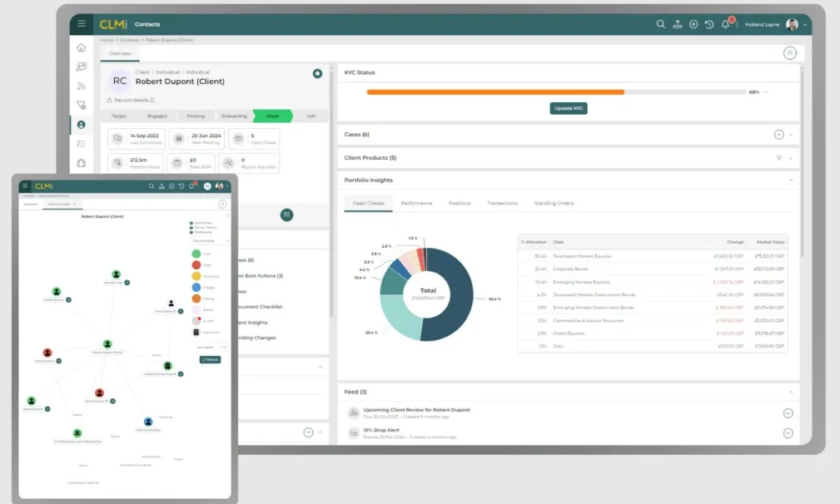840x504 pixels.
Task: Collapse the Portfolio Insights section
Action: (x=791, y=180)
